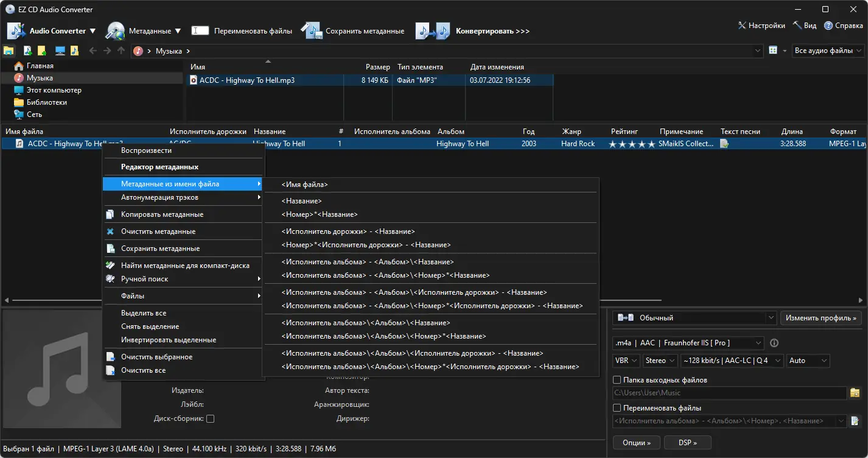868x458 pixels.
Task: Click the MP3 file icon of ACDC file
Action: (194, 80)
